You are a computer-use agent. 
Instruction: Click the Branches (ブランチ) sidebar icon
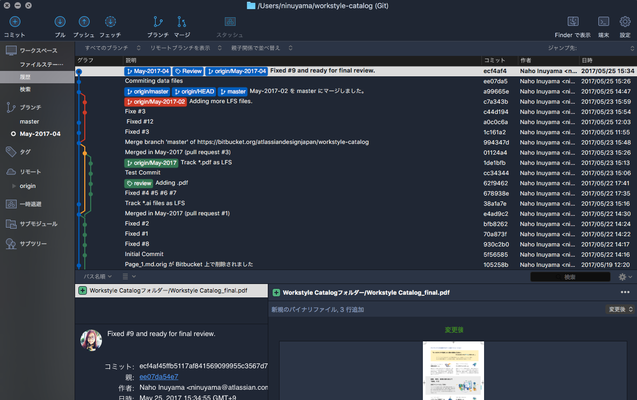pyautogui.click(x=11, y=107)
